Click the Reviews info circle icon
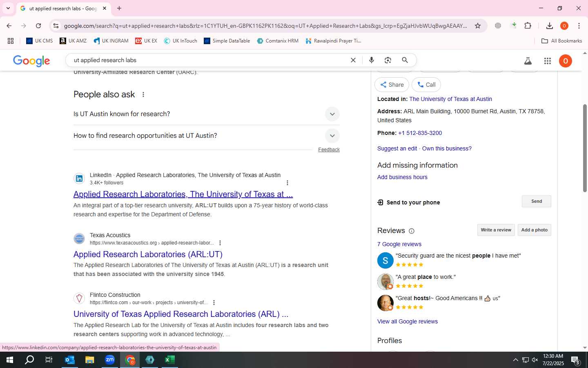The width and height of the screenshot is (588, 368). tap(412, 231)
